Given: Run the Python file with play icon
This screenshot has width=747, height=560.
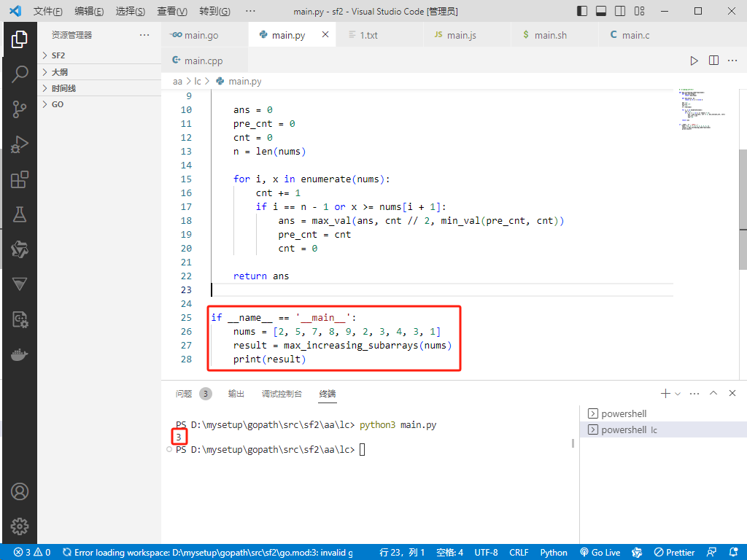Looking at the screenshot, I should coord(694,61).
